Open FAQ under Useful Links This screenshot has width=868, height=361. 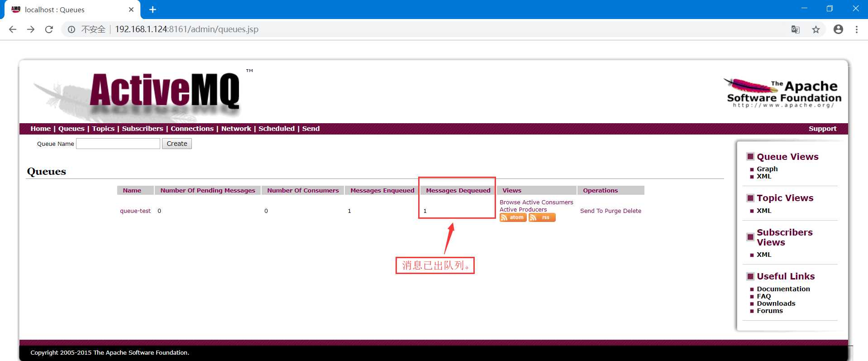tap(764, 296)
